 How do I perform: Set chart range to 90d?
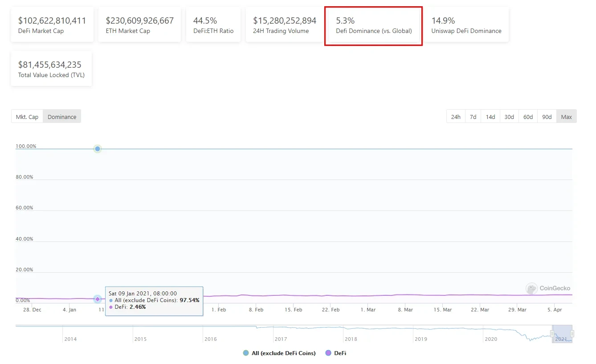(x=547, y=117)
